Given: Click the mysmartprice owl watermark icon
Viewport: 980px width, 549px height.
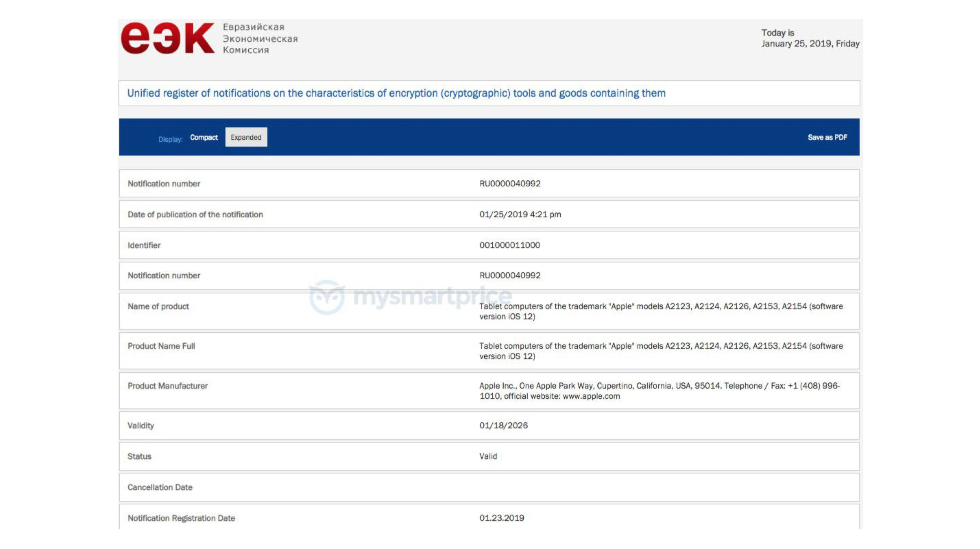Looking at the screenshot, I should coord(327,297).
